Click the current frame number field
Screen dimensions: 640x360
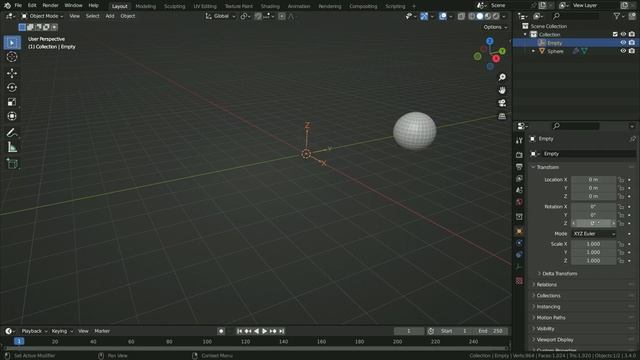pos(409,331)
